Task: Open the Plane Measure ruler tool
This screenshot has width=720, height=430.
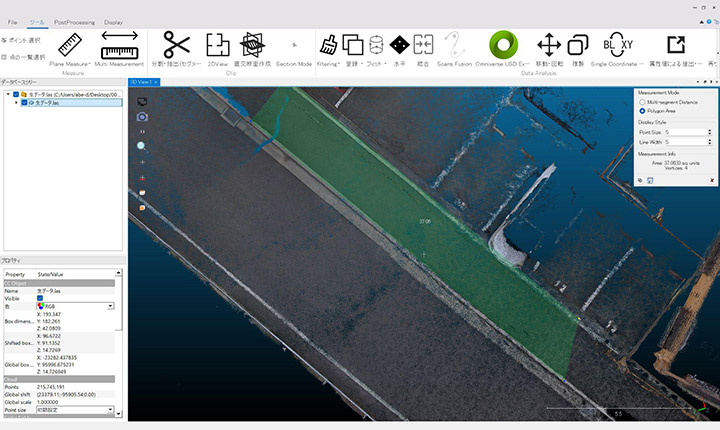Action: 70,45
